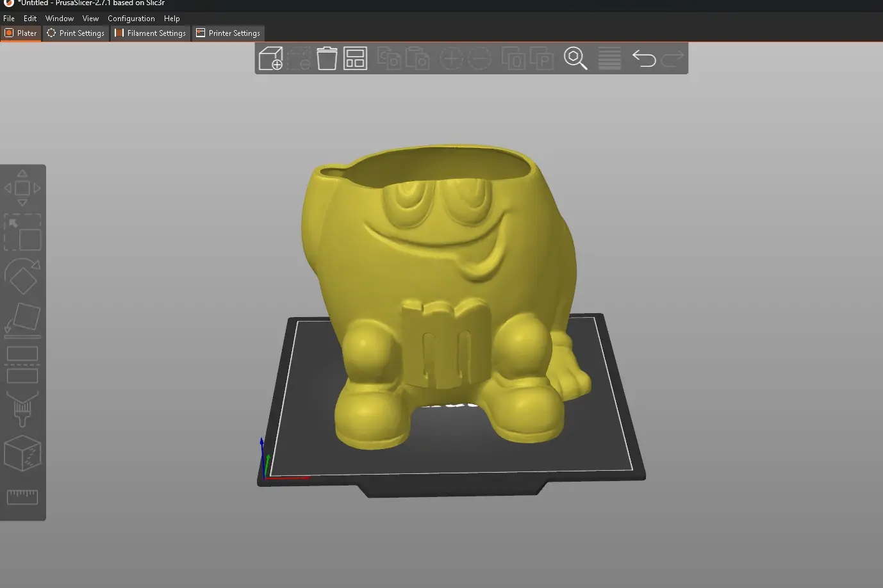Click the greyed Delete selected icon
The height and width of the screenshot is (588, 883).
pos(299,58)
